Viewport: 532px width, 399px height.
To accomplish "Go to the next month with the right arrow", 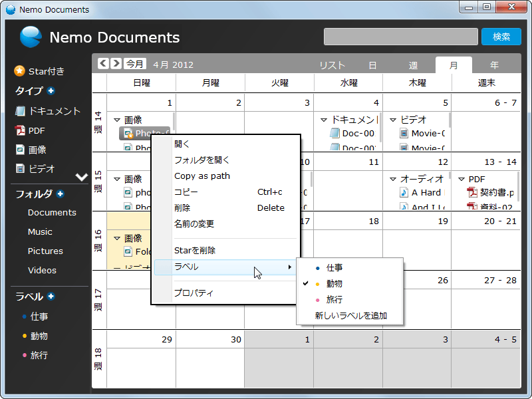I will pyautogui.click(x=116, y=63).
